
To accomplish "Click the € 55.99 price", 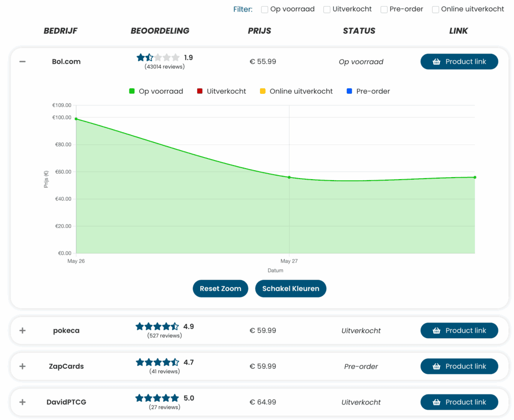I will click(263, 62).
